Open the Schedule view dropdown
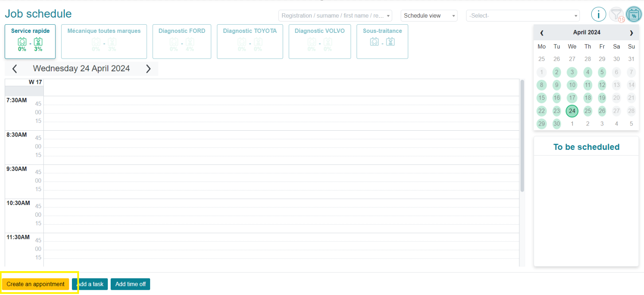 pyautogui.click(x=429, y=16)
